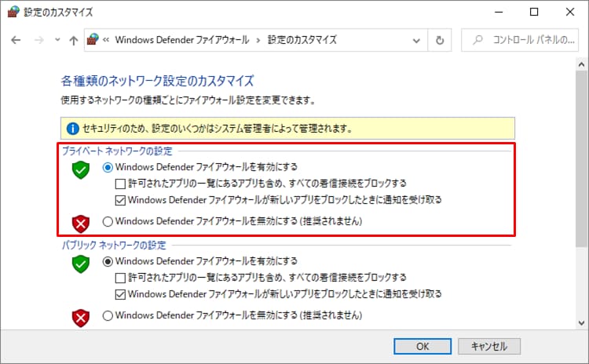The width and height of the screenshot is (589, 364).
Task: Click the キャンセル button
Action: pos(489,347)
